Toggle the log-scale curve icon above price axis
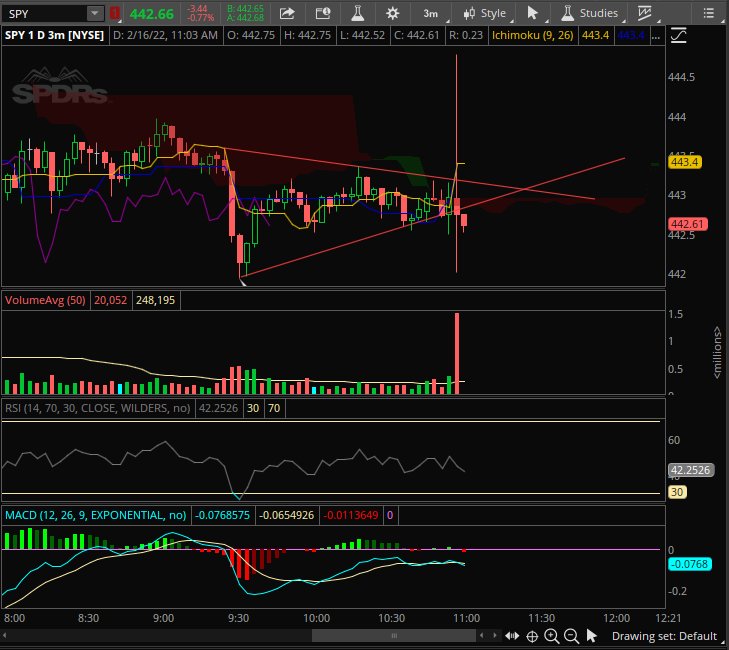The height and width of the screenshot is (650, 729). coord(678,35)
